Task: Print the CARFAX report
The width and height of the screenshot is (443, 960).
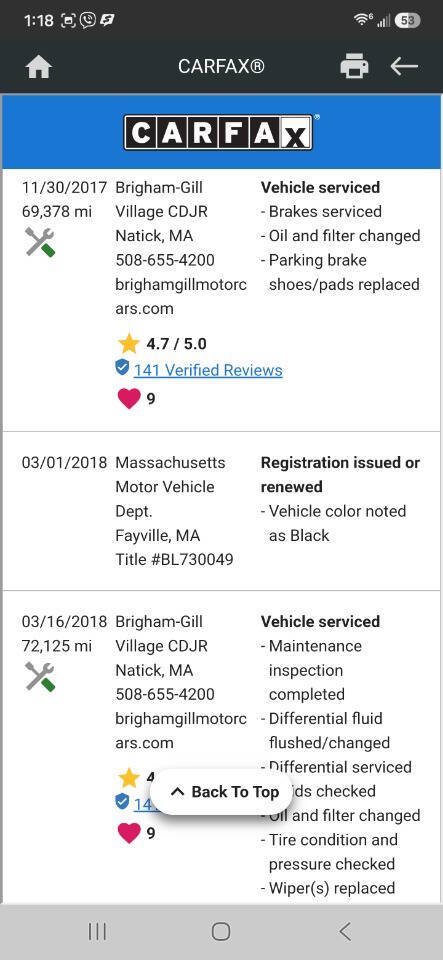Action: pos(354,66)
